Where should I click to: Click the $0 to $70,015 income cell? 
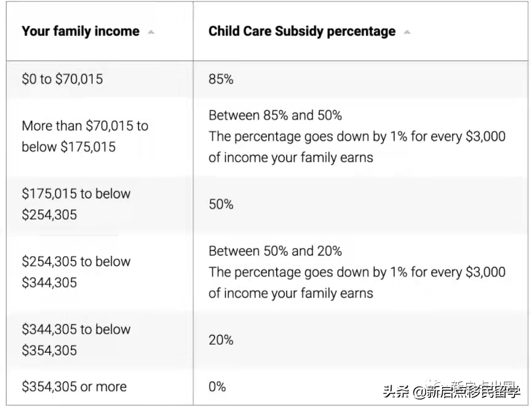tap(62, 79)
